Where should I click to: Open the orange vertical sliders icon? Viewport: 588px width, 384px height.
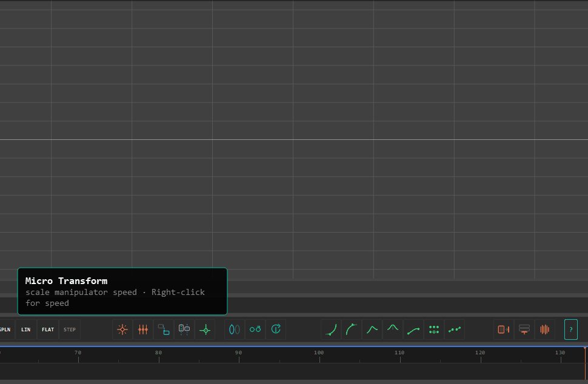click(143, 329)
